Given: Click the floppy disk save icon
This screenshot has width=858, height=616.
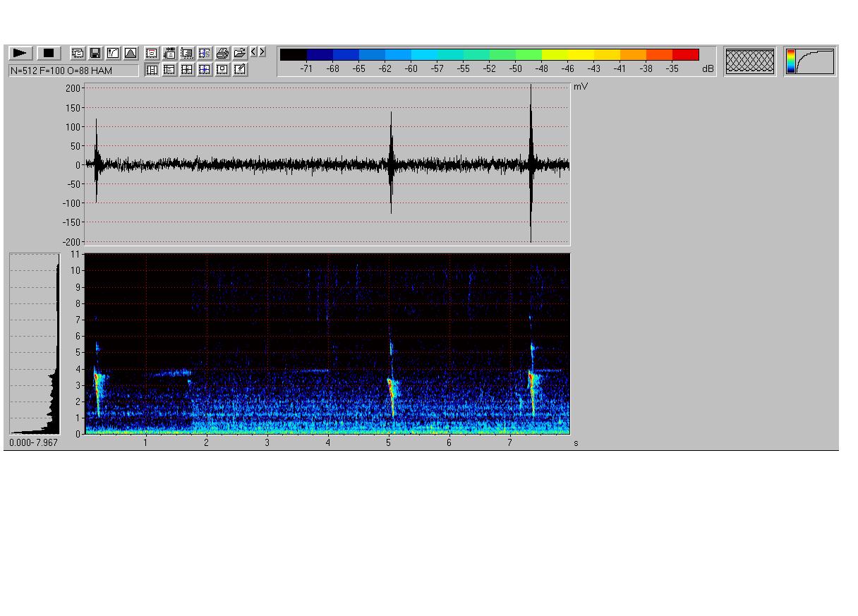Looking at the screenshot, I should (95, 53).
